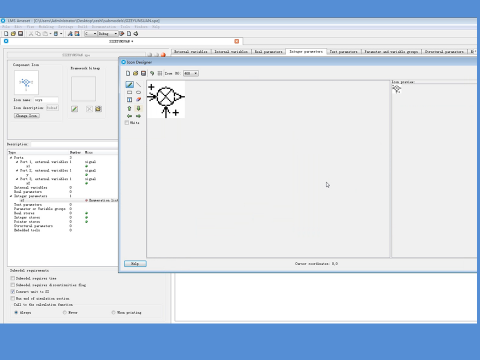480x360 pixels.
Task: Open the Zoom percentage dropdown in Icon Designer
Action: click(x=191, y=73)
